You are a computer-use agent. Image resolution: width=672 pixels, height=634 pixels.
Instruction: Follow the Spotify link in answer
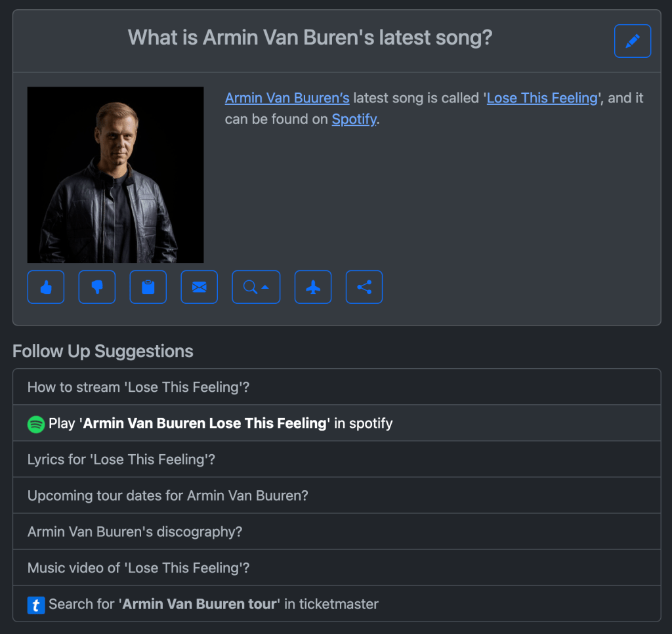(354, 119)
